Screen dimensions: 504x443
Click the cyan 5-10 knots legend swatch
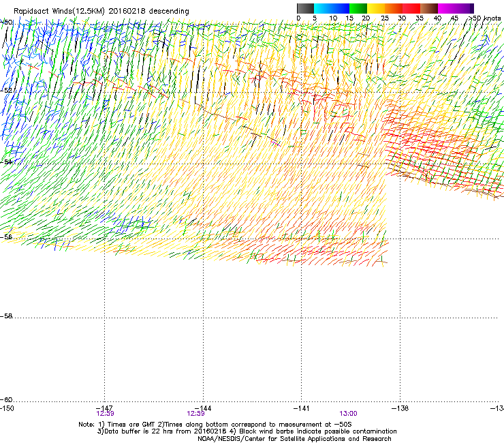[323, 8]
